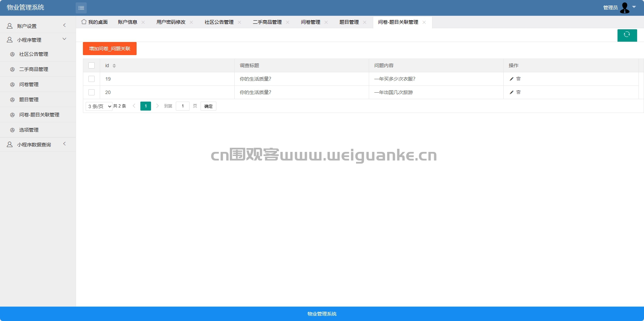Click the green refresh icon button
The image size is (644, 321).
point(627,35)
